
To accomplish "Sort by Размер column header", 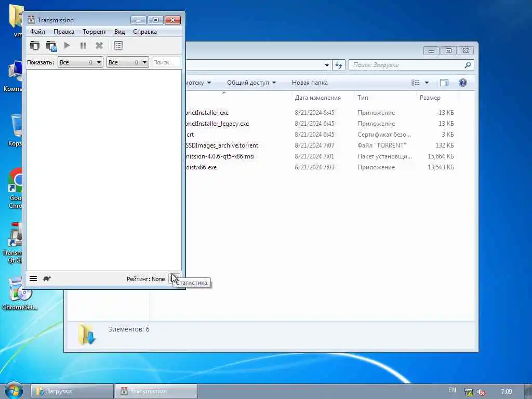I will click(430, 98).
